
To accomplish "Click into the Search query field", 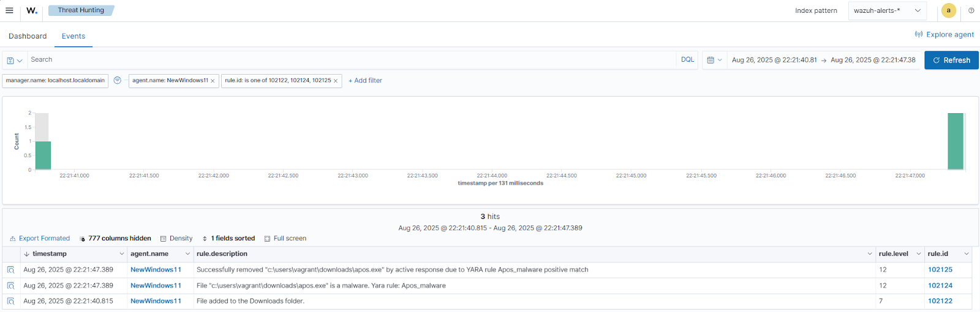I will pos(349,60).
